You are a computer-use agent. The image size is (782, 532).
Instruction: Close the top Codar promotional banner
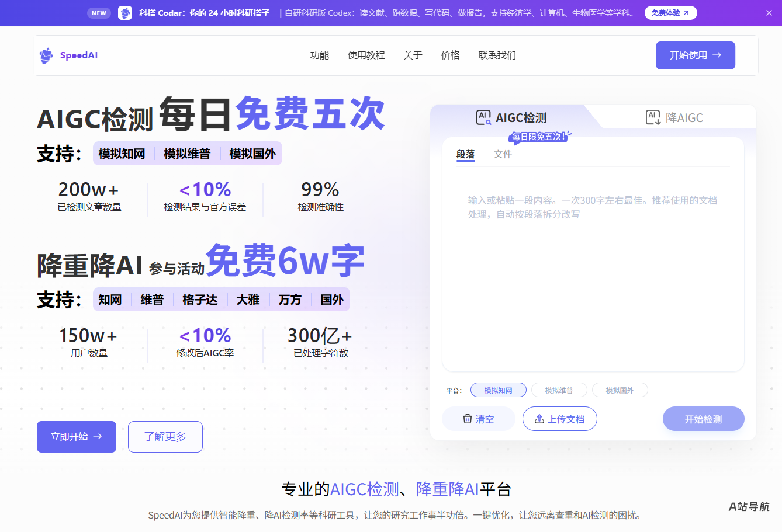click(769, 13)
